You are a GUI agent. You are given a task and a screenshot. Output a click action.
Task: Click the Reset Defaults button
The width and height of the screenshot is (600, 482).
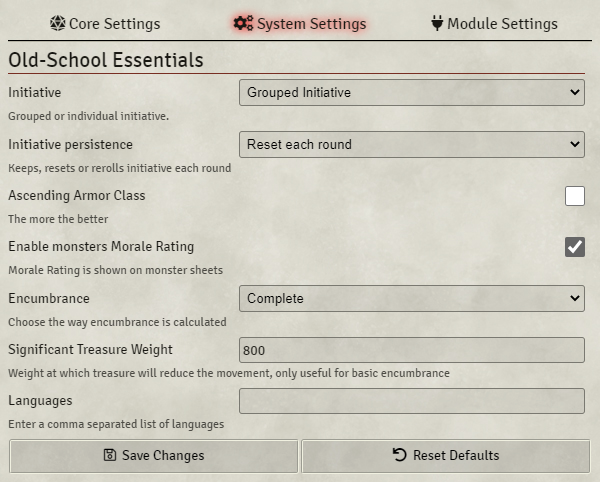446,456
